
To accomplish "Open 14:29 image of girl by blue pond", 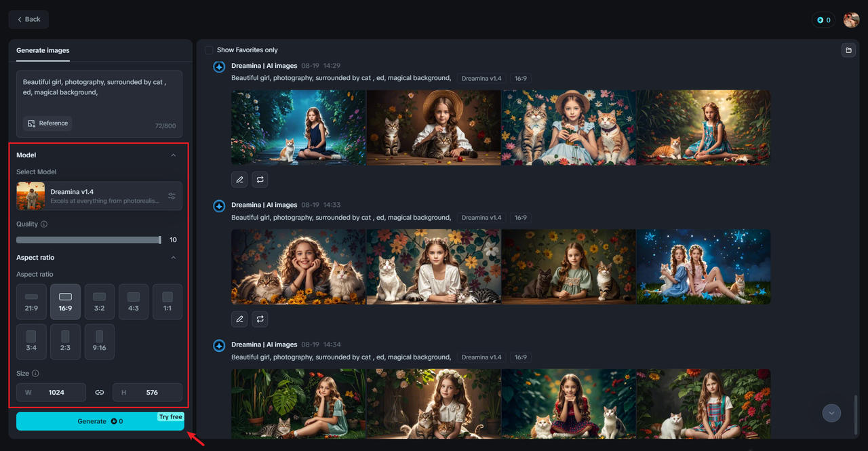I will coord(298,128).
